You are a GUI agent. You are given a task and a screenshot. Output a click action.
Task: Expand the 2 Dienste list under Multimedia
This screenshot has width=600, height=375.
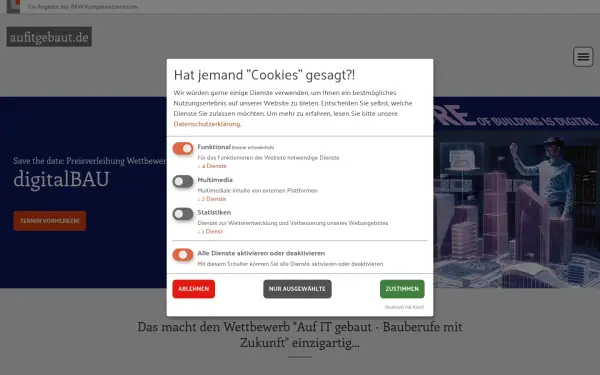pyautogui.click(x=212, y=199)
